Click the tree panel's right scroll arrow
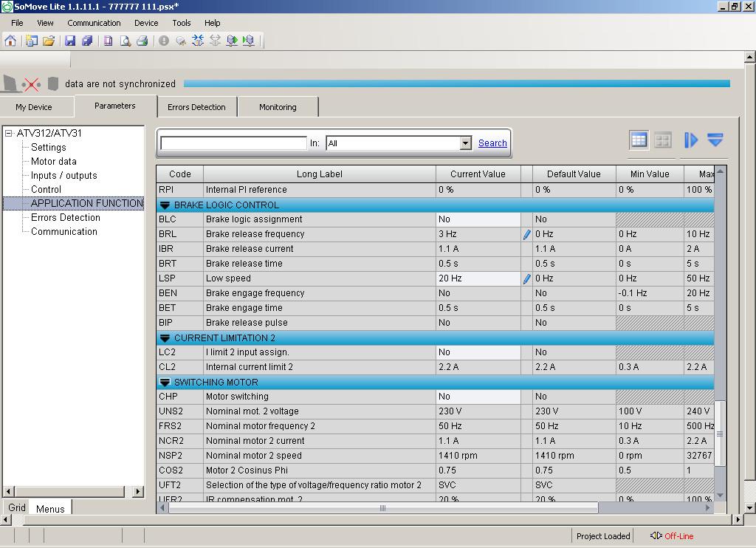756x548 pixels. [x=138, y=492]
